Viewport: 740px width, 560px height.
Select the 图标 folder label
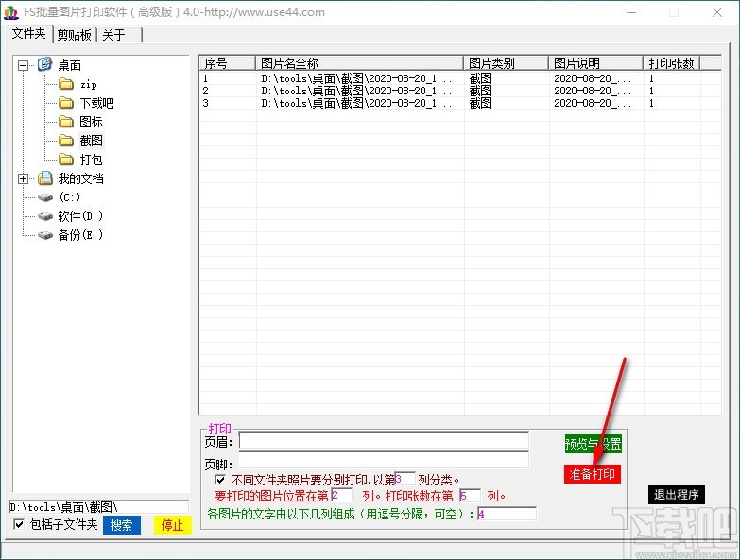(91, 122)
